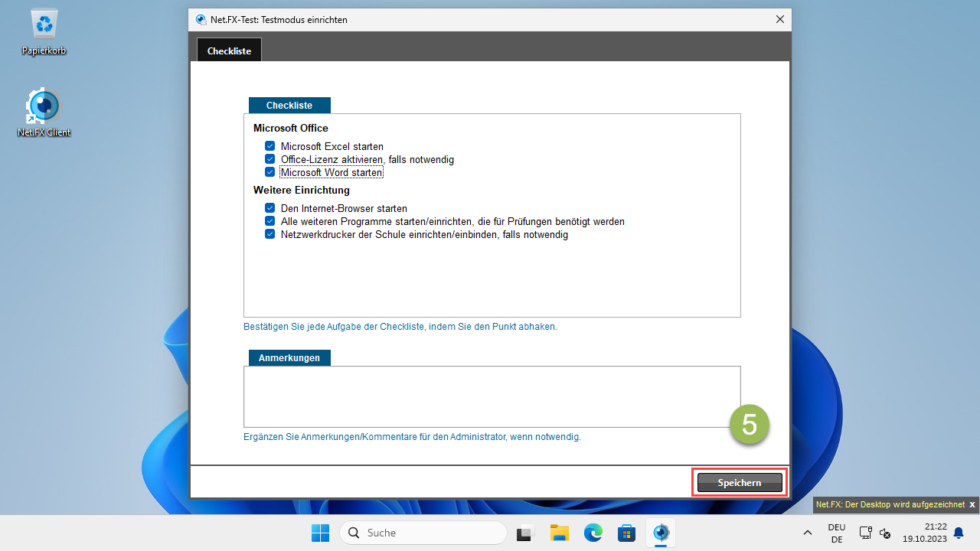Click into the Anmerkungen text field
Screen dimensions: 980x551
tap(492, 396)
